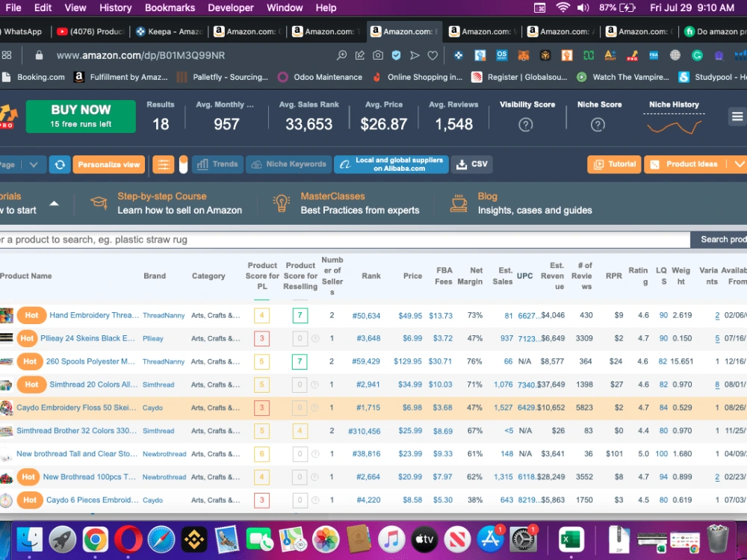Screen dimensions: 747x560
Task: Toggle the white pill switch beside filter icon
Action: click(x=183, y=165)
